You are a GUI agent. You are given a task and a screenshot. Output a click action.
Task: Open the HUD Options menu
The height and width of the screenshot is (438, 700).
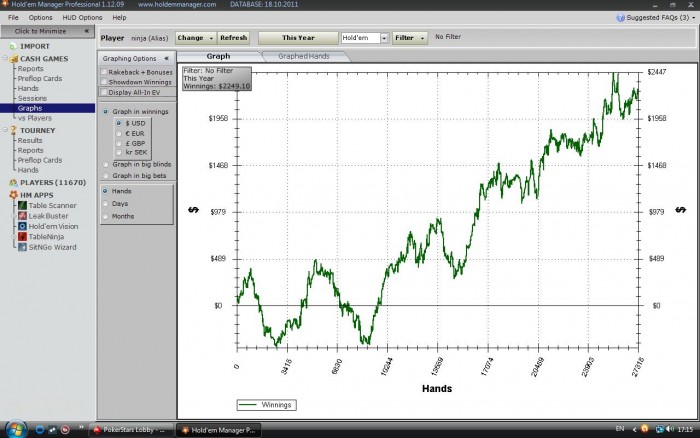pos(82,18)
